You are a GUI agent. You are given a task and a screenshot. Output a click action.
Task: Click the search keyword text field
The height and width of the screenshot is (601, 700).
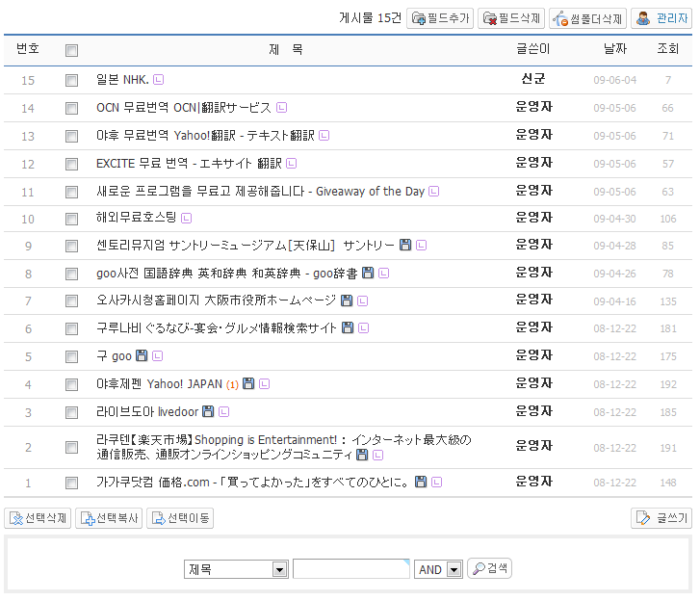pyautogui.click(x=351, y=569)
